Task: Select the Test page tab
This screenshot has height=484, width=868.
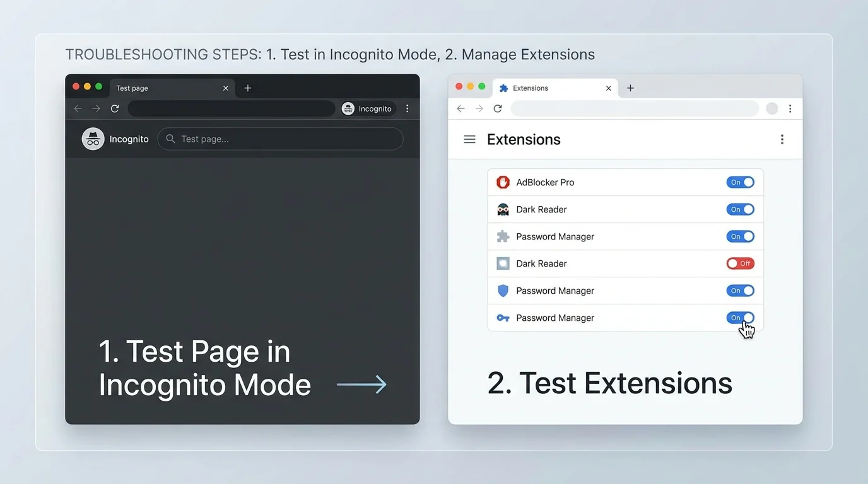Action: pos(172,88)
